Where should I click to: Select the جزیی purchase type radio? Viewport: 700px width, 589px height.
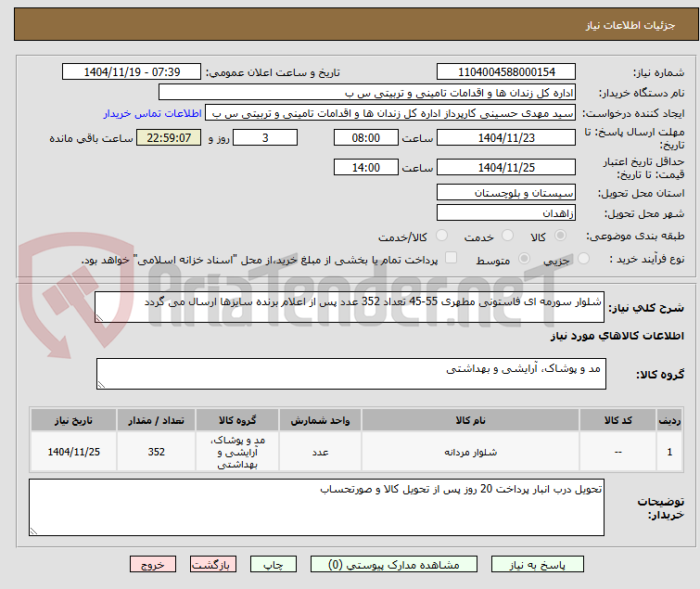click(583, 258)
